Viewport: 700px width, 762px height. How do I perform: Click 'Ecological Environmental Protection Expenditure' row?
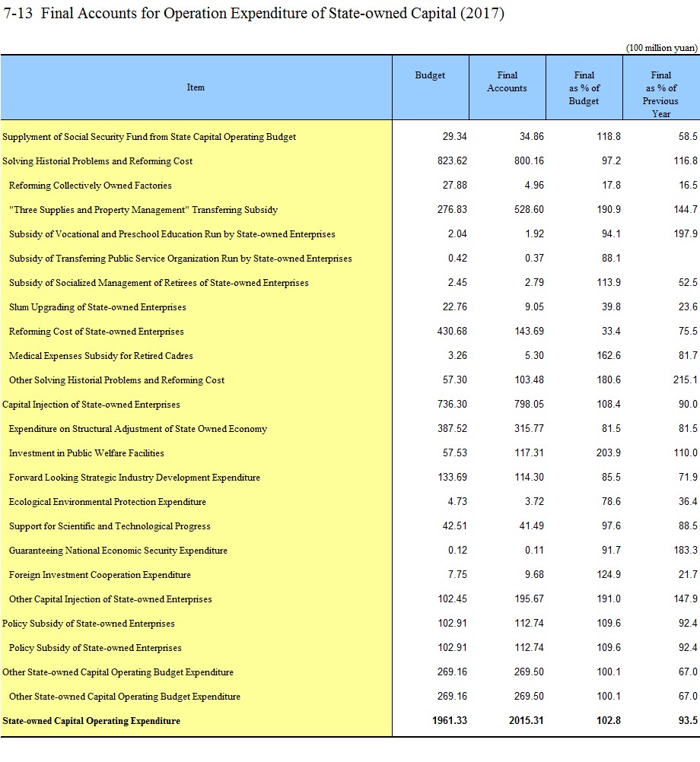107,501
